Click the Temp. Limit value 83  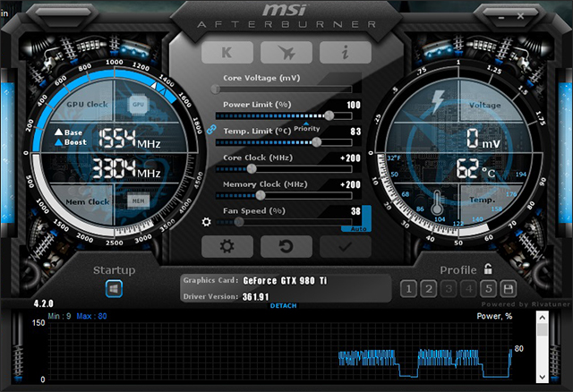pos(355,132)
